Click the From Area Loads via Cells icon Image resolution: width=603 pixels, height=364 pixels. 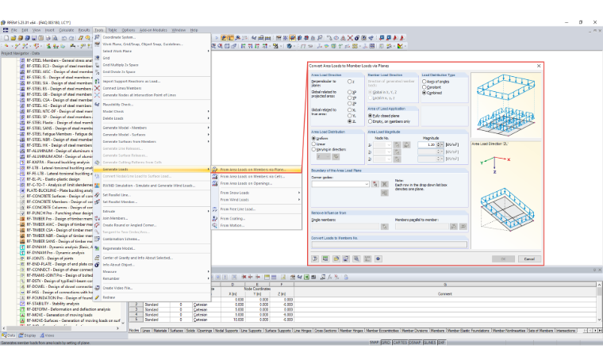coord(215,176)
